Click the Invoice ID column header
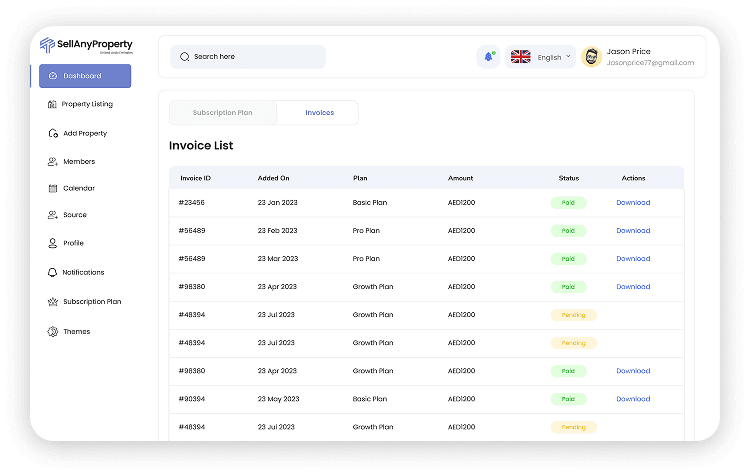750x475 pixels. [195, 178]
